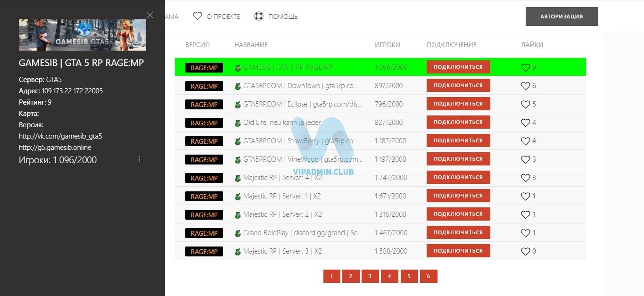
Task: Click the GAMESIB GTA5 banner image
Action: click(83, 34)
